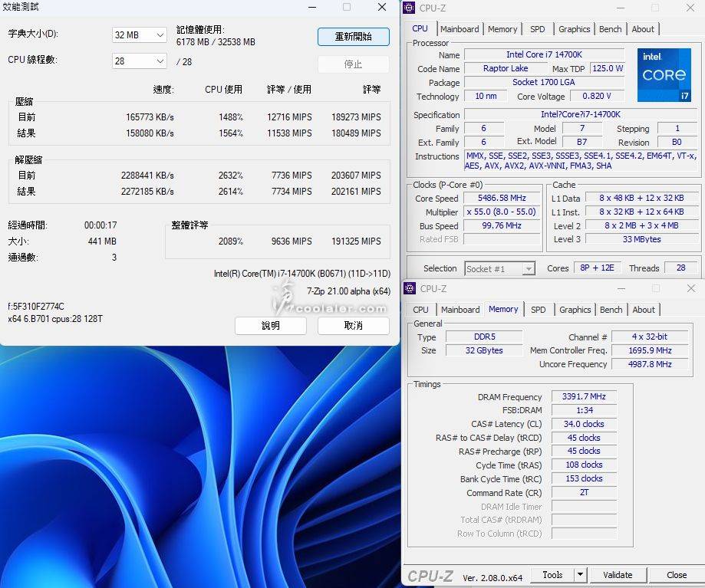Open the CPU thread count dropdown in the benchmark
705x588 pixels.
[140, 61]
